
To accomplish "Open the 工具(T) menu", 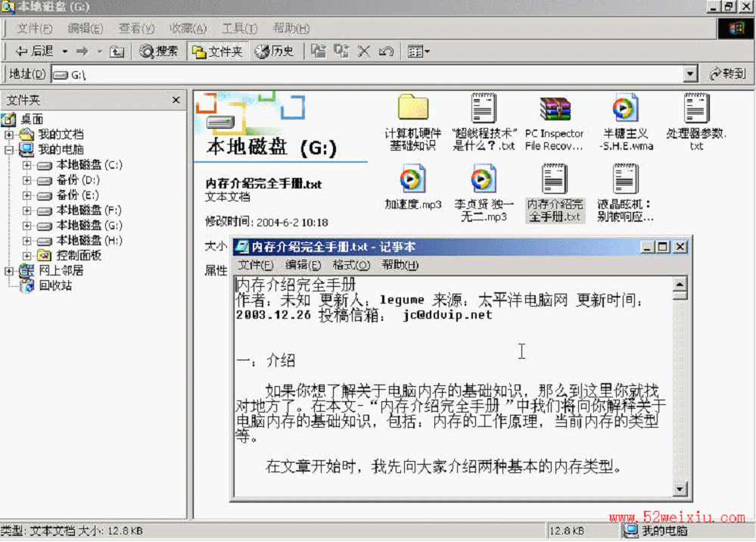I will click(240, 29).
